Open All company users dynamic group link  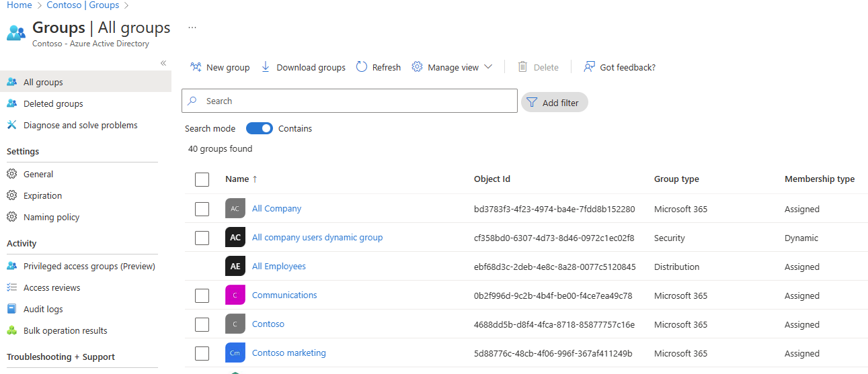(317, 238)
